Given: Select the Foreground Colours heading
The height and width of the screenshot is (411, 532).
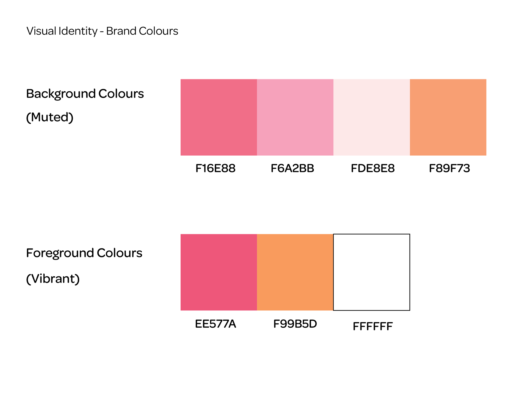Looking at the screenshot, I should (x=84, y=253).
